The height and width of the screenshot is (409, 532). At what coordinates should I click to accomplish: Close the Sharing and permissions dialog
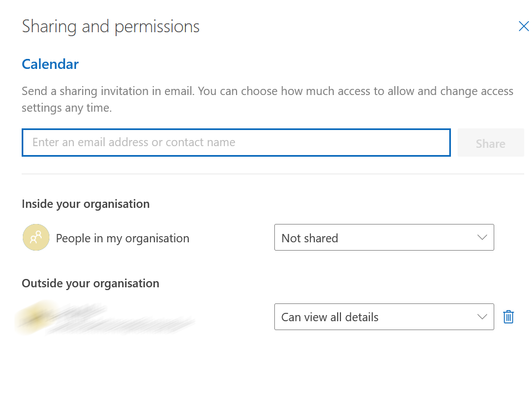(523, 26)
